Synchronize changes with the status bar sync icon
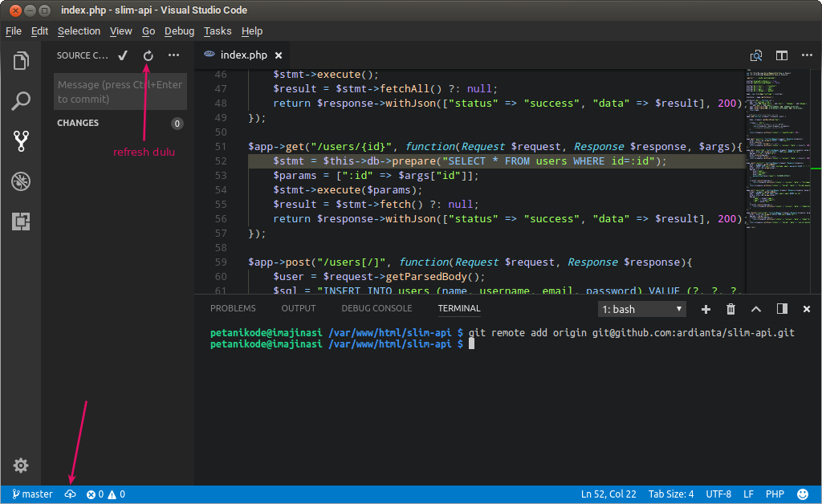Screen dimensions: 822x504 click(x=69, y=494)
